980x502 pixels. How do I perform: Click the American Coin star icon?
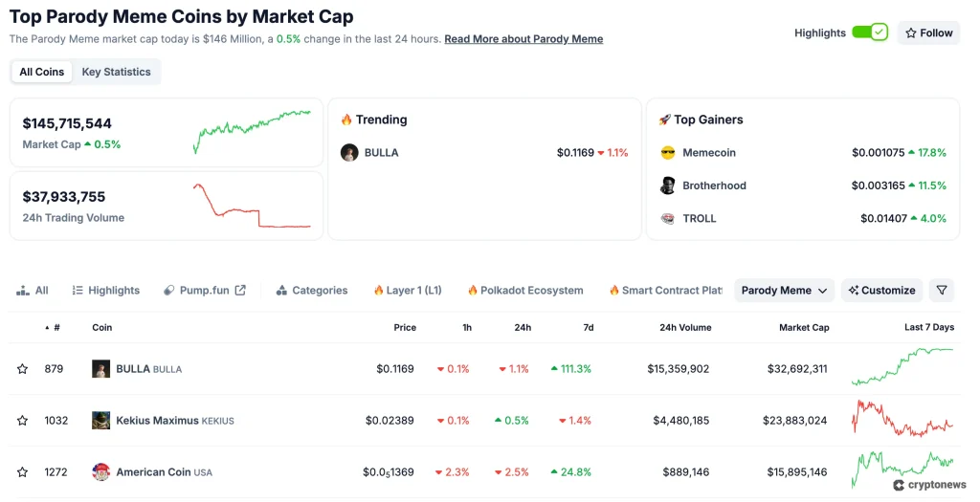(x=22, y=472)
